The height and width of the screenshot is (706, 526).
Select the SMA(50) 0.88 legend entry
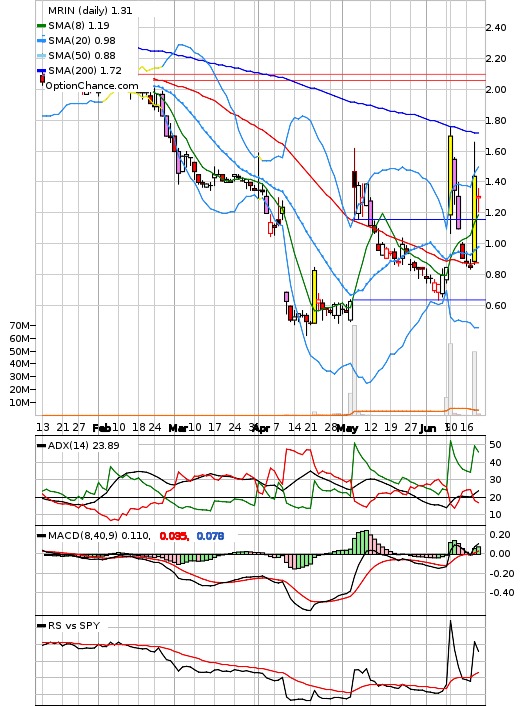tap(77, 55)
